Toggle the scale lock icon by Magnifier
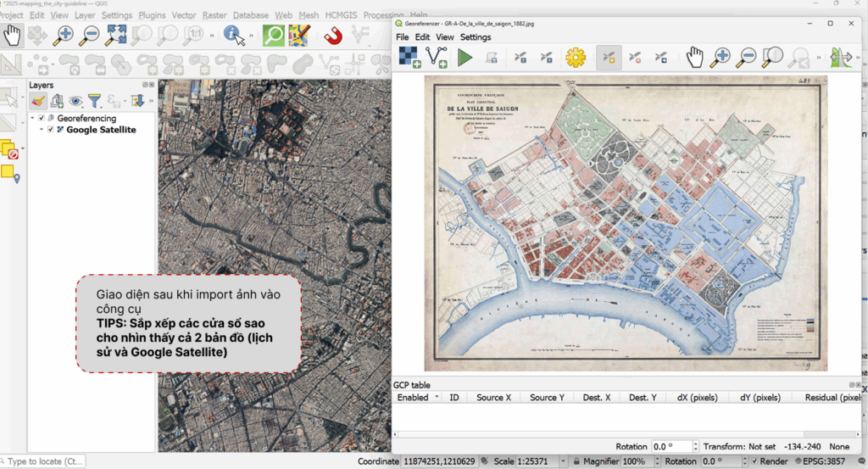The image size is (868, 469). (576, 461)
